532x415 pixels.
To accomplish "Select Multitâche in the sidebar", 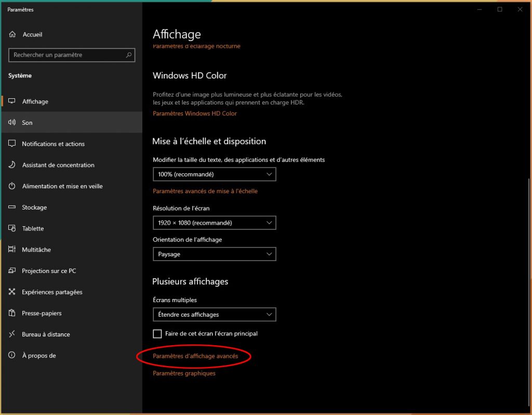I will 36,250.
